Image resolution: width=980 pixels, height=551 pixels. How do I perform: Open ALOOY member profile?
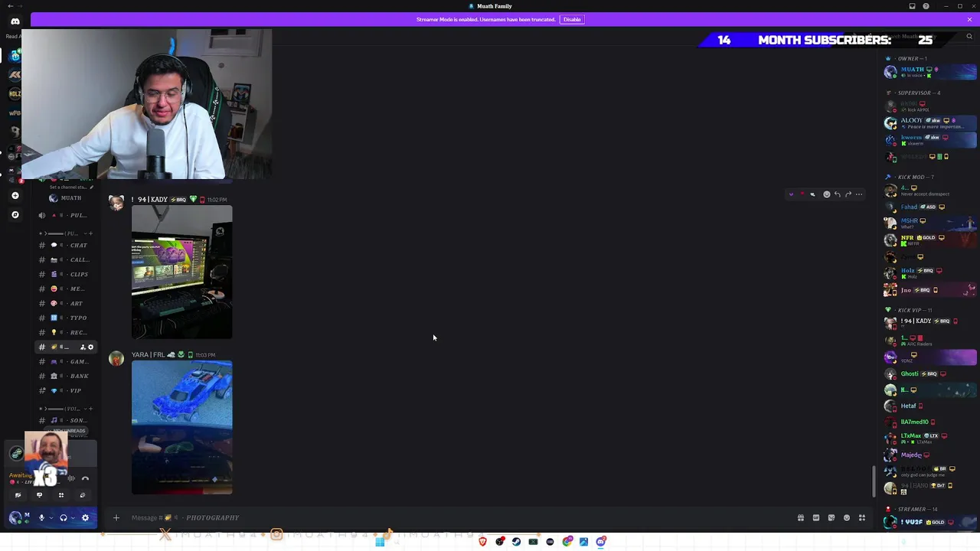click(x=930, y=123)
